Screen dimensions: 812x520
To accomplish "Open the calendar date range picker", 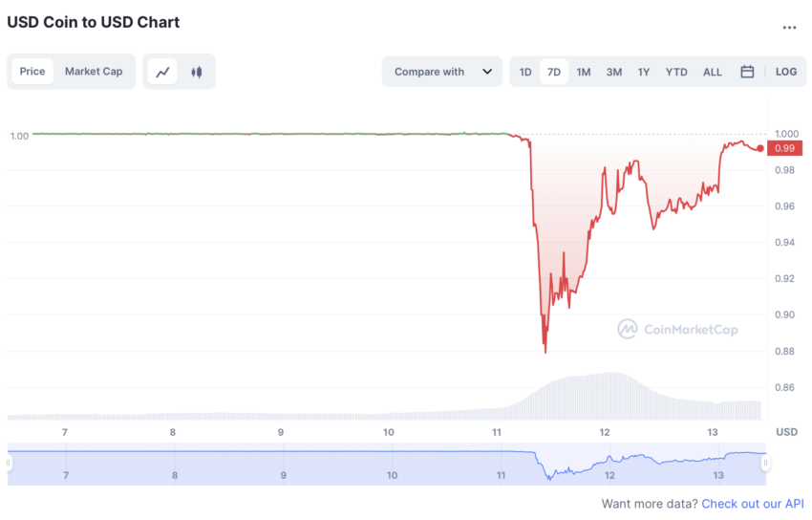I will click(747, 72).
